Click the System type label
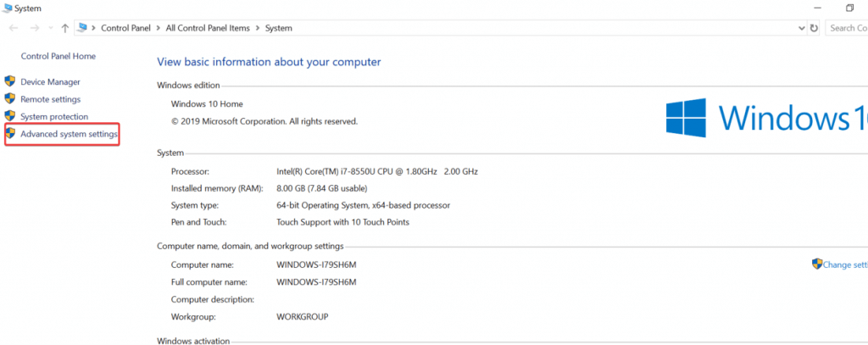 click(195, 205)
